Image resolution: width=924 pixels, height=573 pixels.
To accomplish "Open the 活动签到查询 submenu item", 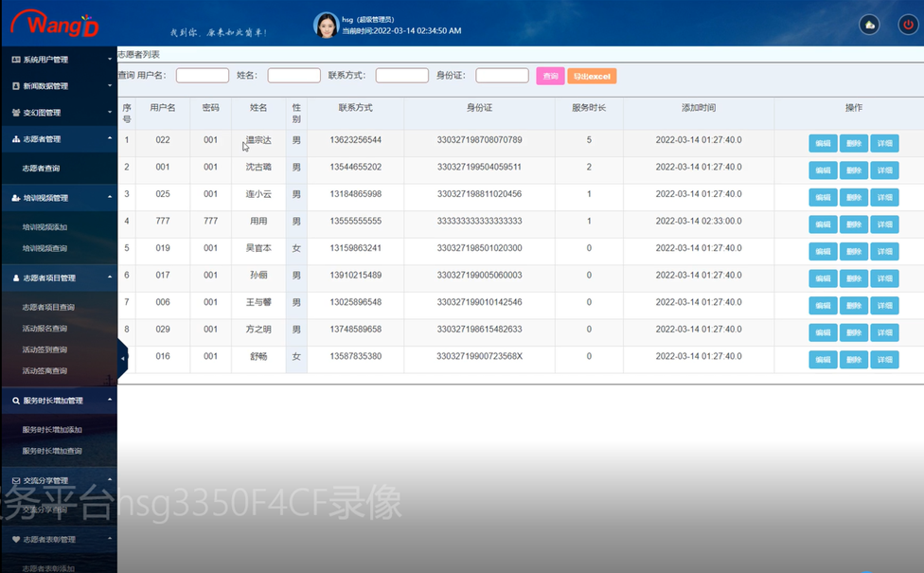I will tap(44, 350).
